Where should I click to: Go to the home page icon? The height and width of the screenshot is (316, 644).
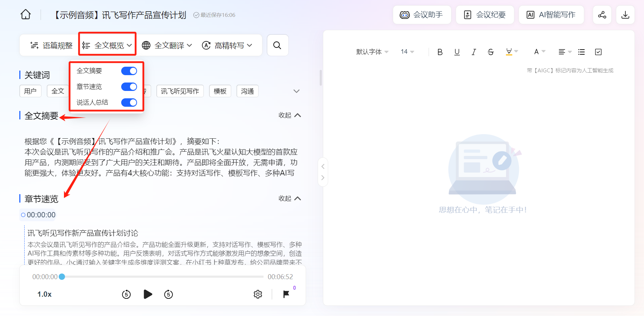[26, 15]
